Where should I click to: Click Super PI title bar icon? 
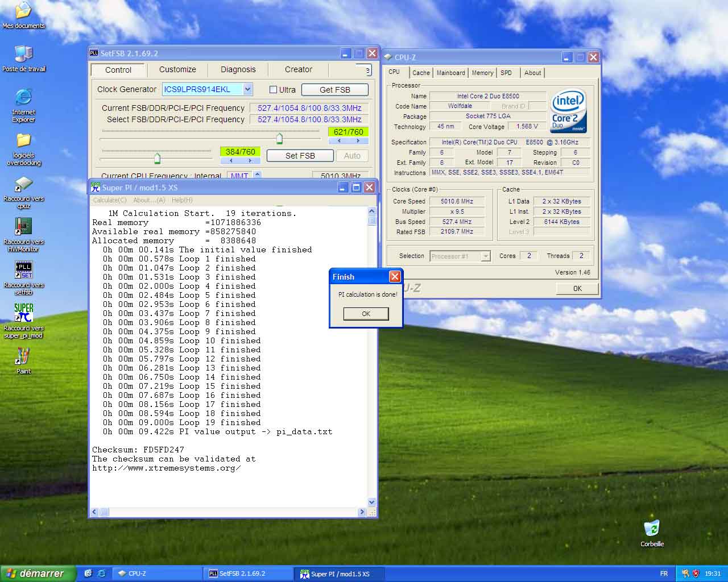96,187
